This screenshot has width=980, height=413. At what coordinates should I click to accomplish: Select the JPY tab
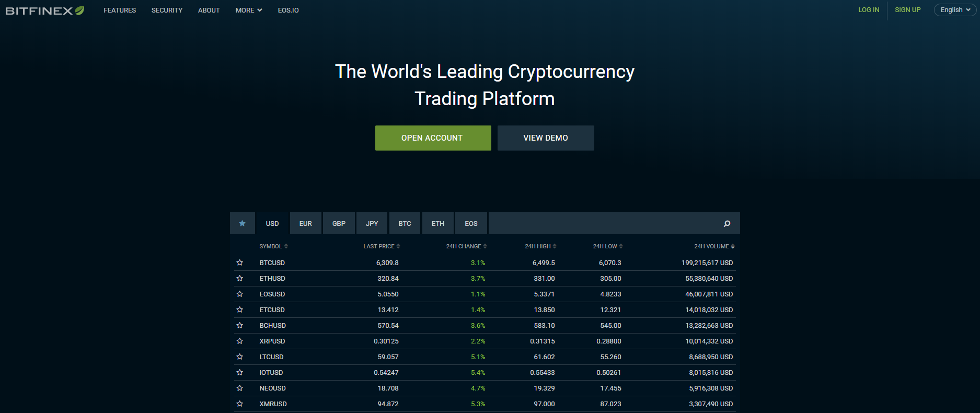372,223
